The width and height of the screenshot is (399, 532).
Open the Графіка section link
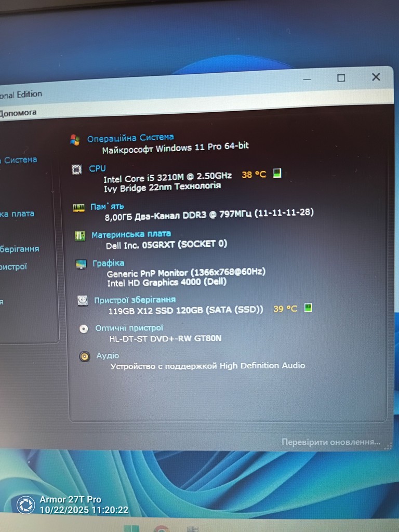109,263
